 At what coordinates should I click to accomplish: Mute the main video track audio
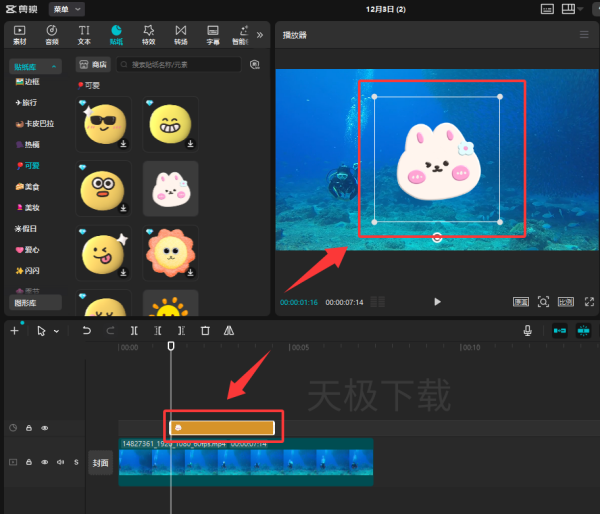click(x=60, y=462)
